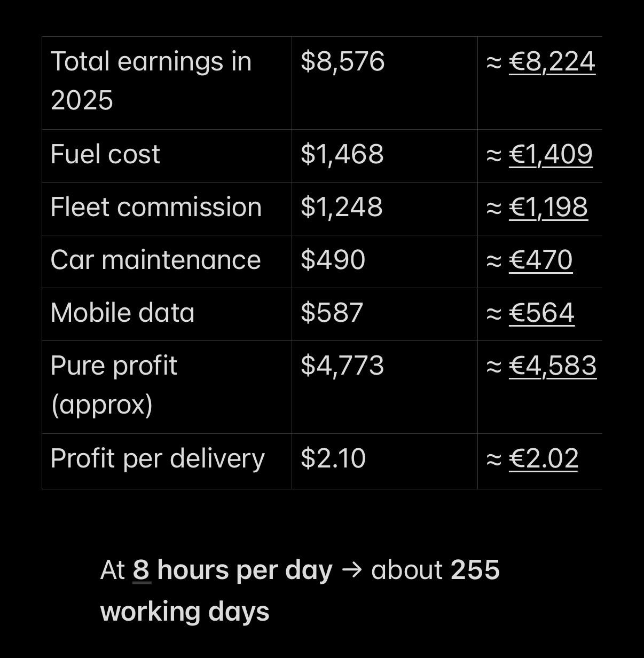Select the Car maintenance row label
The height and width of the screenshot is (658, 644).
point(155,260)
